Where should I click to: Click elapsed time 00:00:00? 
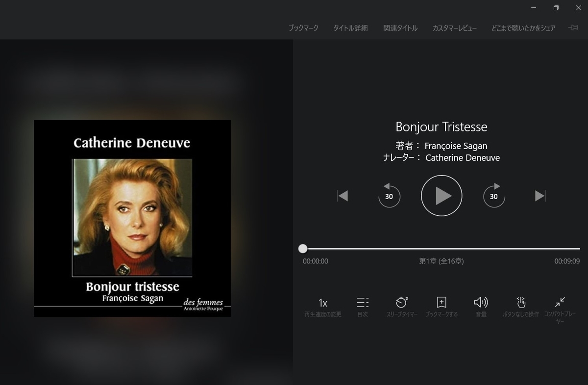316,261
